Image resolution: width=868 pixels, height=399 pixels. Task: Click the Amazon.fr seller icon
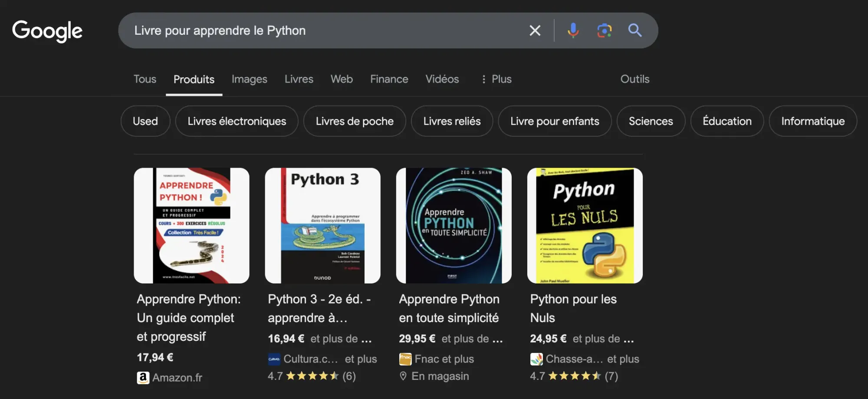click(143, 377)
